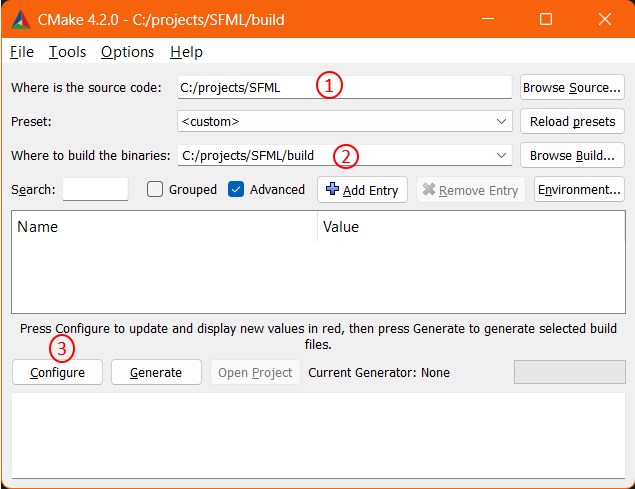Open the Options menu
The width and height of the screenshot is (635, 489).
[x=128, y=52]
